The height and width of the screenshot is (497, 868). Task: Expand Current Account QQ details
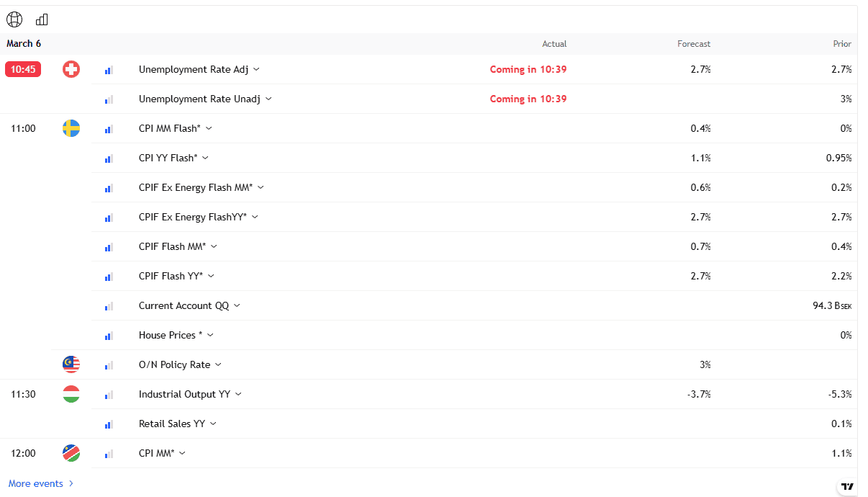tap(237, 305)
